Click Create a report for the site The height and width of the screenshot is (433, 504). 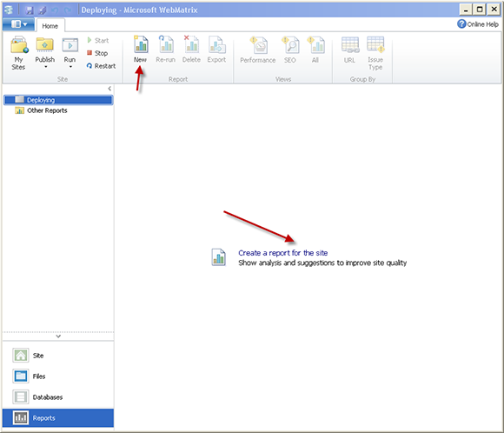pos(283,253)
